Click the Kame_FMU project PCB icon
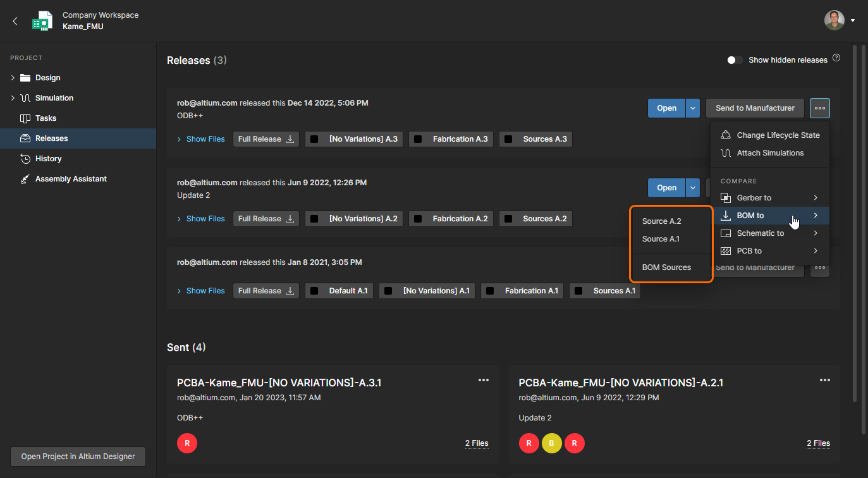The width and height of the screenshot is (868, 478). pos(43,21)
